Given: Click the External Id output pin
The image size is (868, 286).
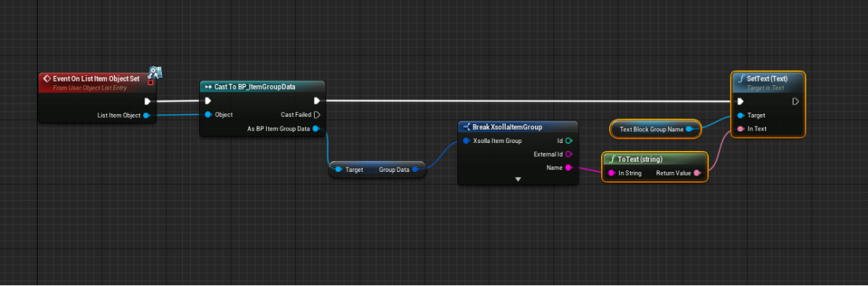Looking at the screenshot, I should point(569,154).
